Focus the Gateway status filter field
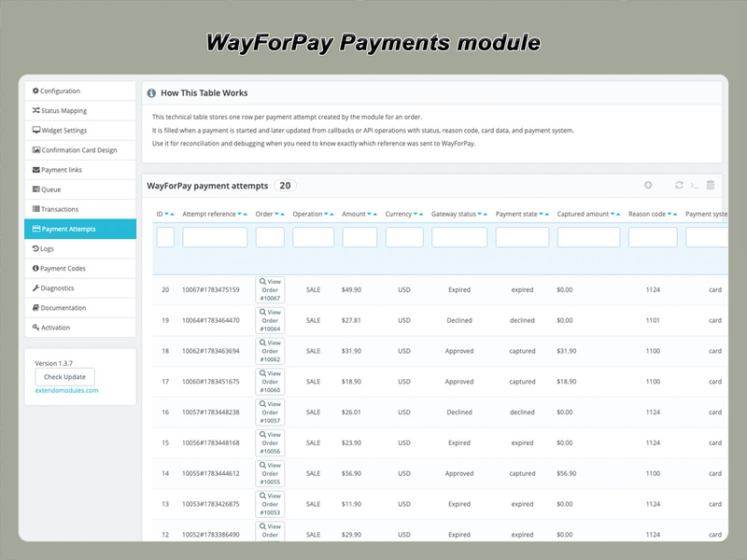The image size is (747, 560). point(459,237)
